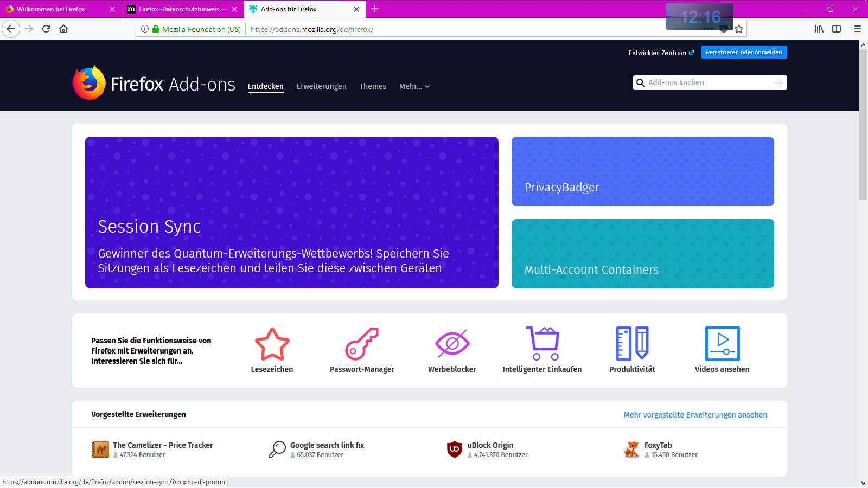Image resolution: width=868 pixels, height=488 pixels.
Task: Close the Add-ons für Firefox tab
Action: click(x=356, y=9)
